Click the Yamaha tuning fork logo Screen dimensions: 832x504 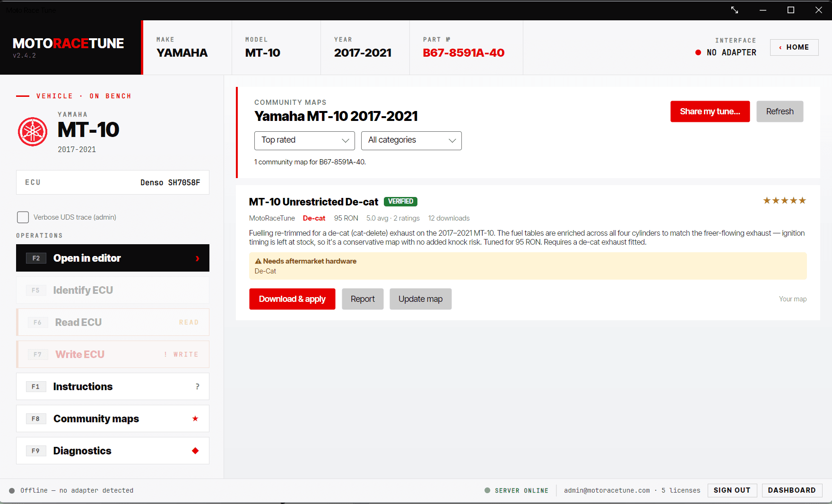click(x=33, y=132)
